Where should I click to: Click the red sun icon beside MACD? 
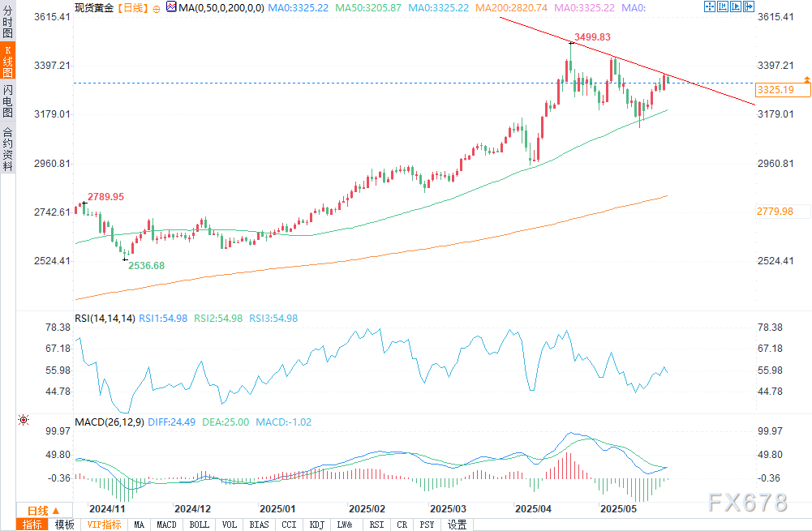23,420
